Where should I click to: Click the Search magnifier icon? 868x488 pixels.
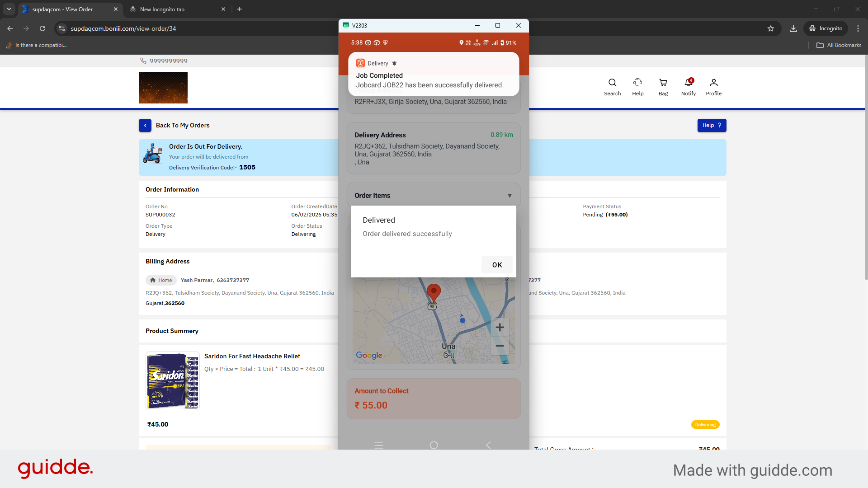(612, 83)
